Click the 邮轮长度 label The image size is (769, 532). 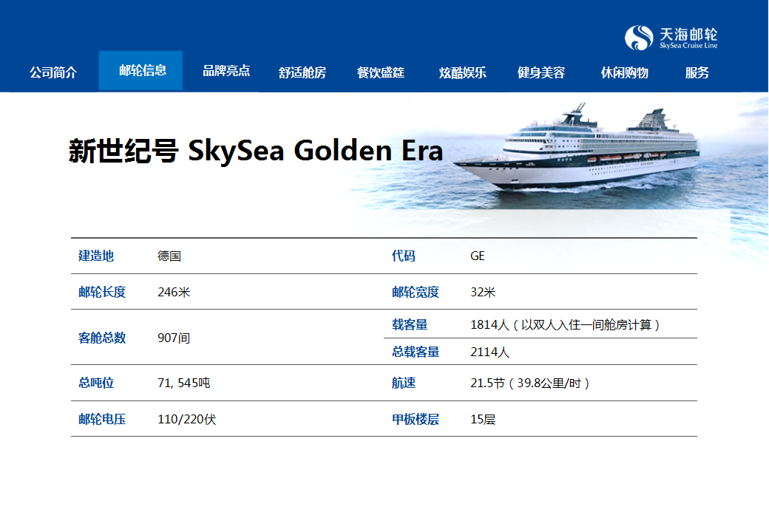tap(102, 292)
